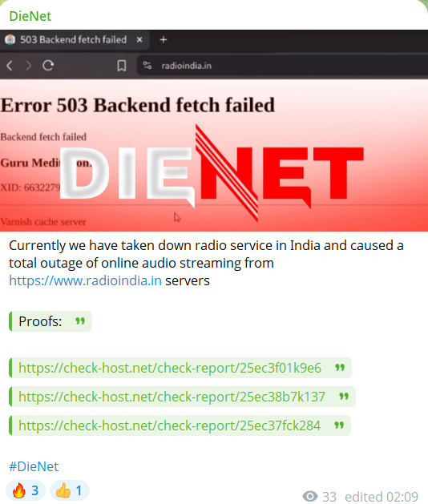Click the edited 02:09 timestamp
This screenshot has height=504, width=428.
(x=382, y=497)
